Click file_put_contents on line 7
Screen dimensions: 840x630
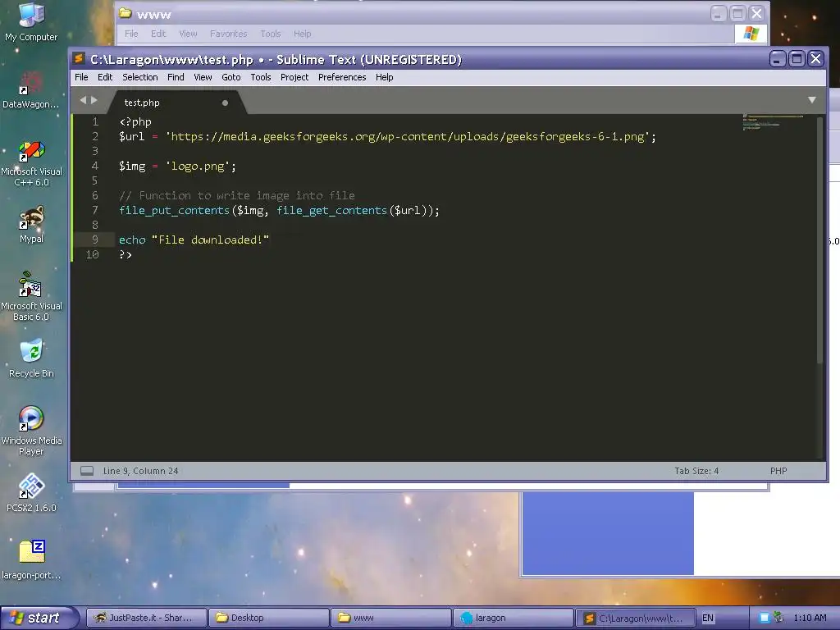tap(174, 210)
